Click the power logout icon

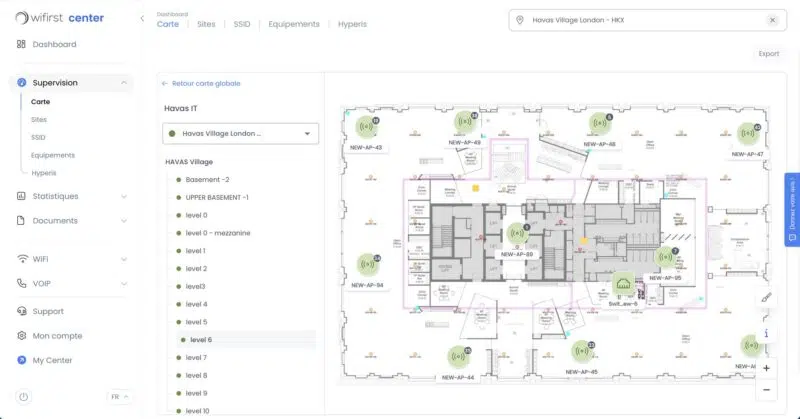coord(23,397)
